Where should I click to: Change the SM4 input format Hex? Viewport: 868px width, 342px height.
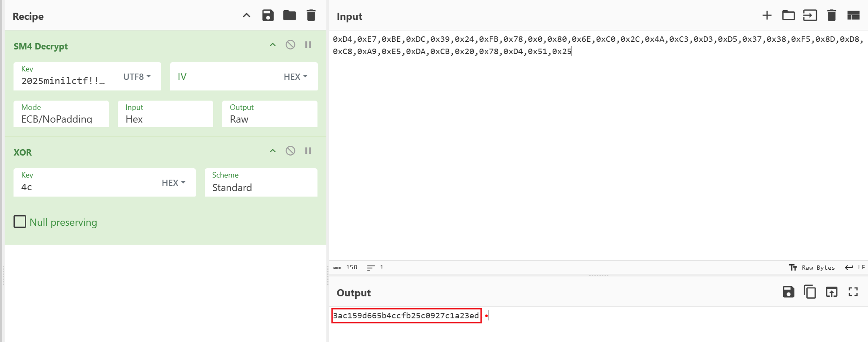(165, 114)
